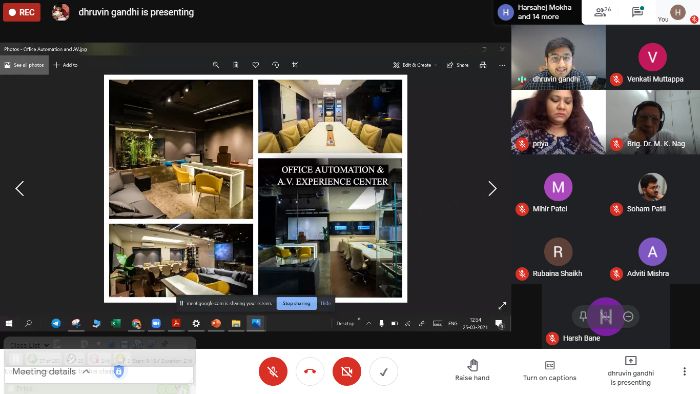Viewport: 700px width, 394px height.
Task: Hang up with the red leave-call button
Action: (310, 371)
